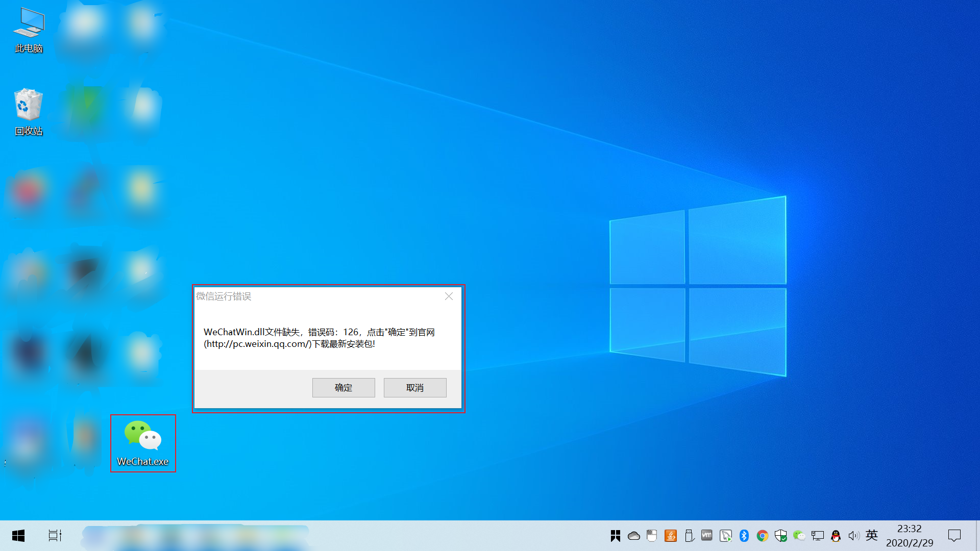Click 确定 button in WeChat error dialog
Viewport: 980px width, 551px height.
344,388
